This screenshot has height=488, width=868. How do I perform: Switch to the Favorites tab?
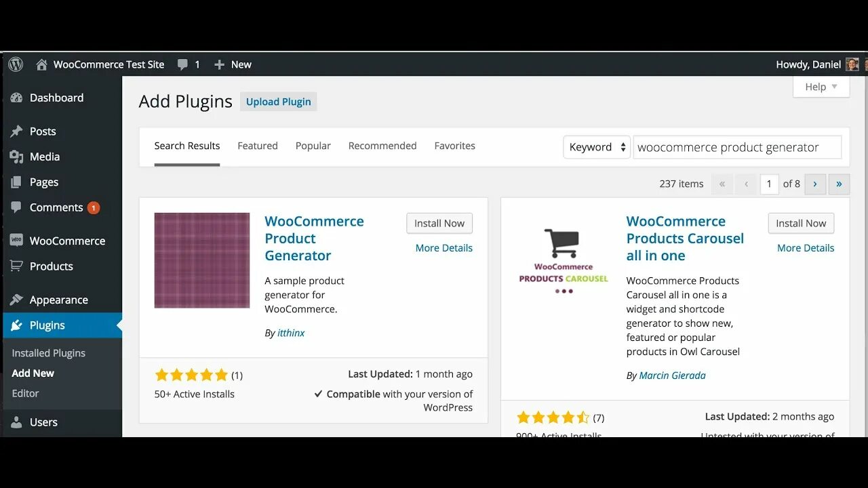tap(455, 146)
